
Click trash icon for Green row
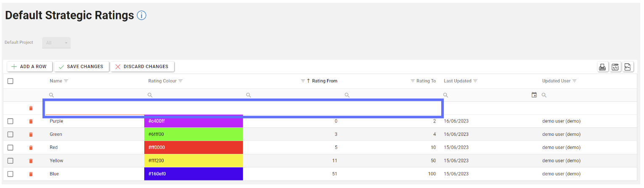point(31,135)
